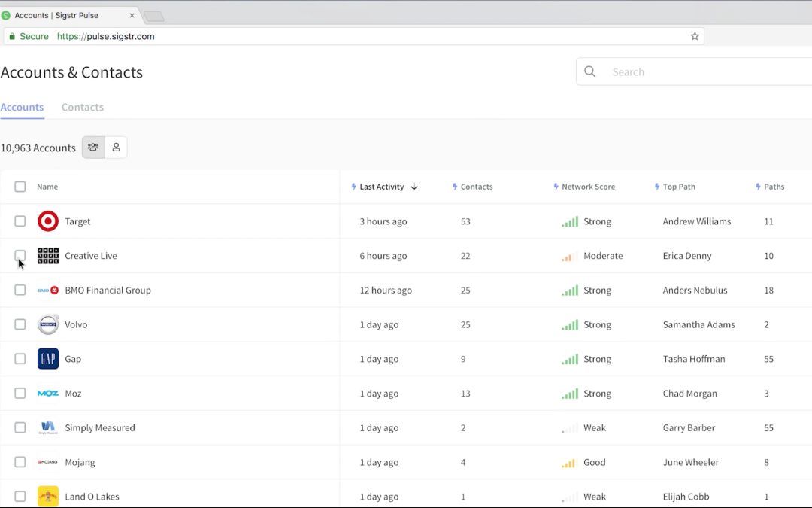Check the Simply Measured row checkbox
The height and width of the screenshot is (508, 812).
point(20,427)
